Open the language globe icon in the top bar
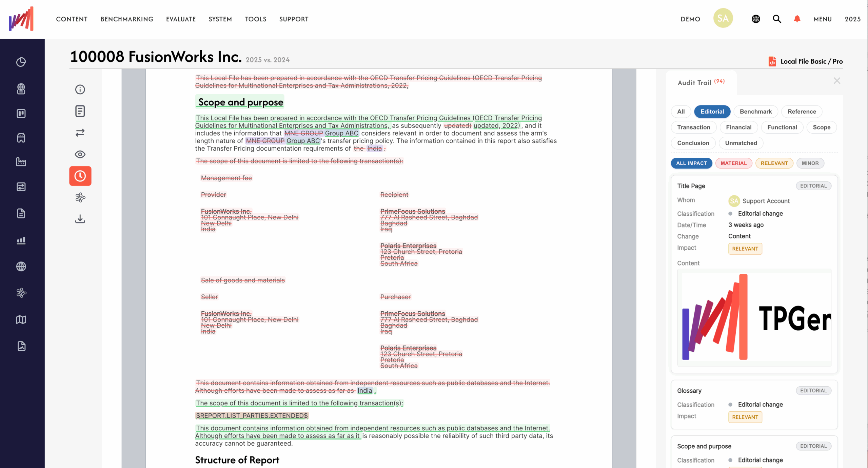The height and width of the screenshot is (468, 868). click(756, 19)
